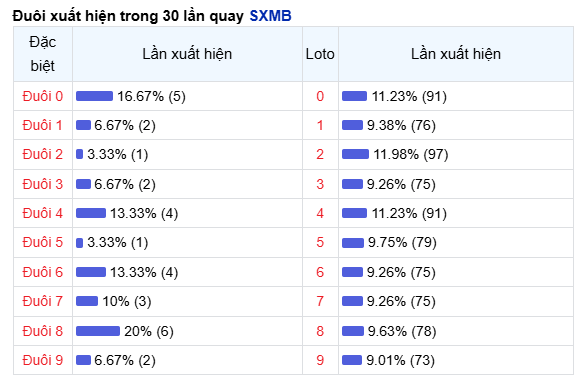Open the SXMB link in title
Image resolution: width=581 pixels, height=378 pixels.
(270, 16)
